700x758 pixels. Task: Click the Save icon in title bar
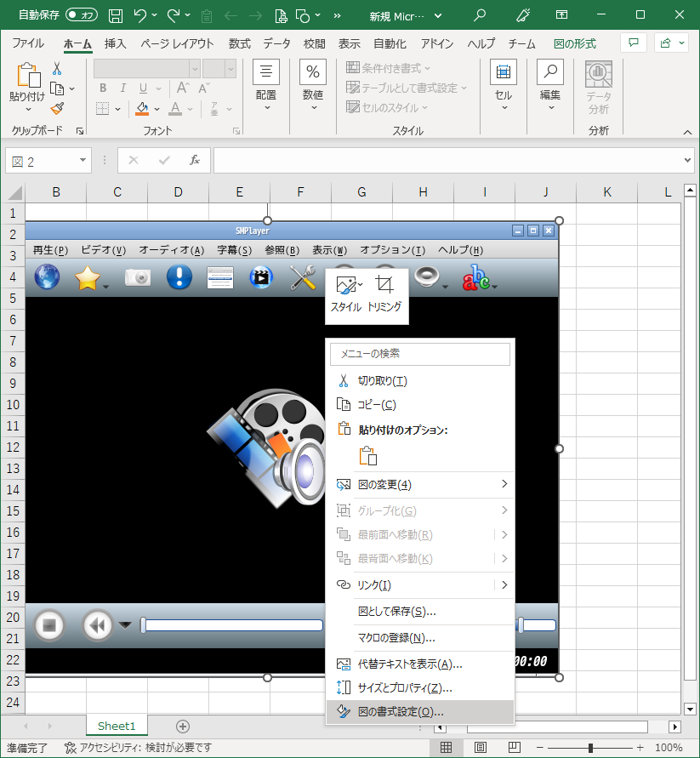[115, 15]
